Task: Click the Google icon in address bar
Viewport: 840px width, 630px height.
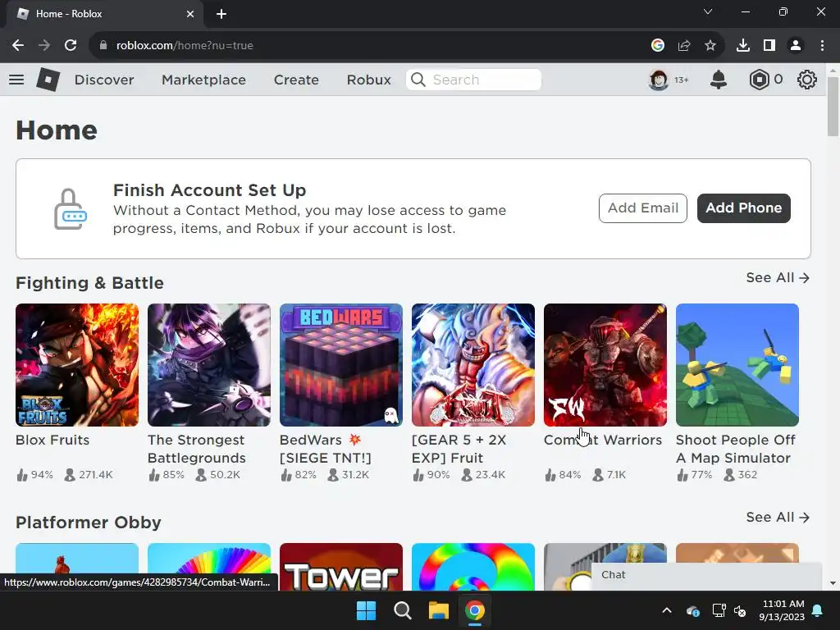Action: coord(658,46)
